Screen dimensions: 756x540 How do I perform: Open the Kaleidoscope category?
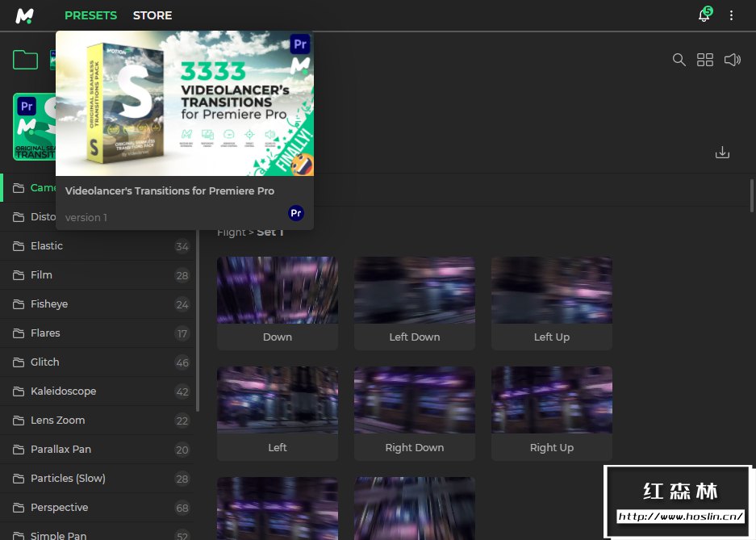98,391
